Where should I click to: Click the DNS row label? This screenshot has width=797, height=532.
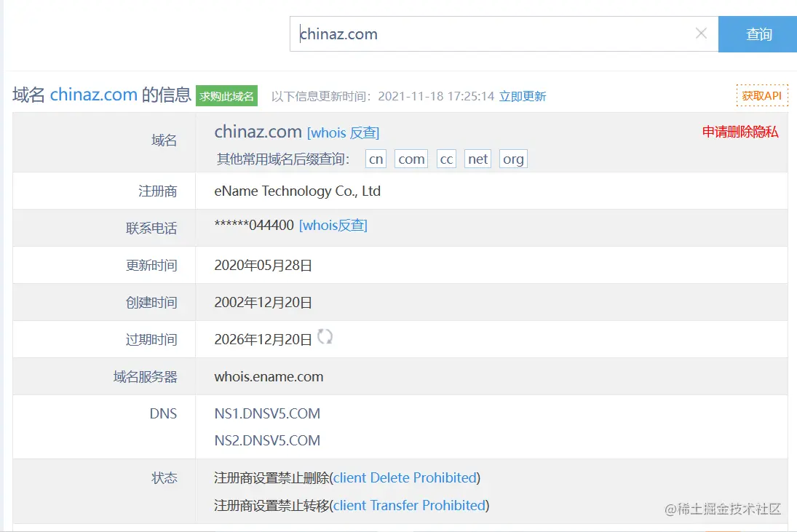point(163,413)
